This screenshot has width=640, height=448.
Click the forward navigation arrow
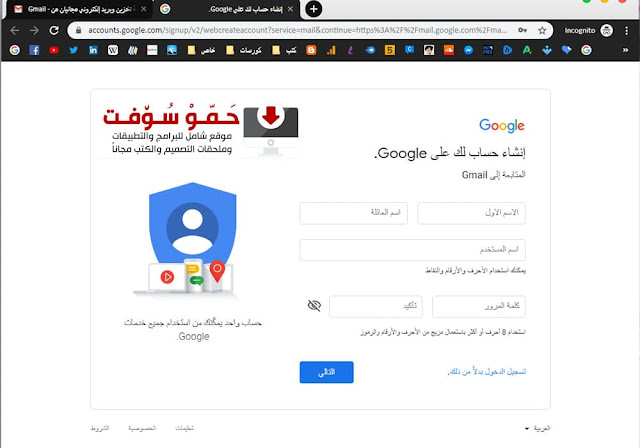point(34,30)
